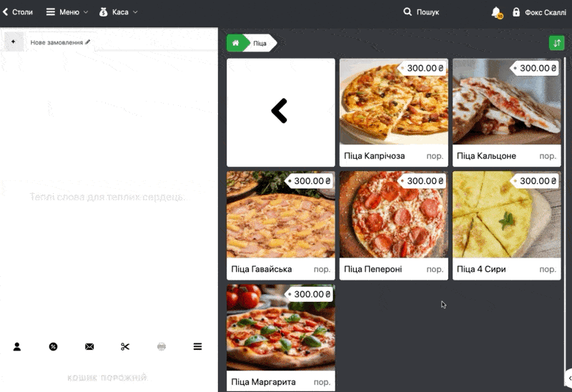Viewport: 572px width, 392px height.
Task: Add a new order with the plus button
Action: coord(13,42)
